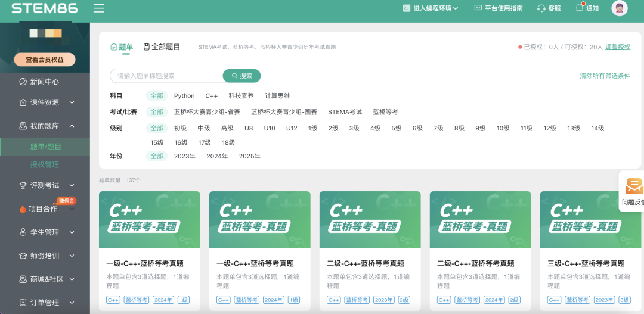
Task: Select STEMA考试 exam filter option
Action: (345, 112)
